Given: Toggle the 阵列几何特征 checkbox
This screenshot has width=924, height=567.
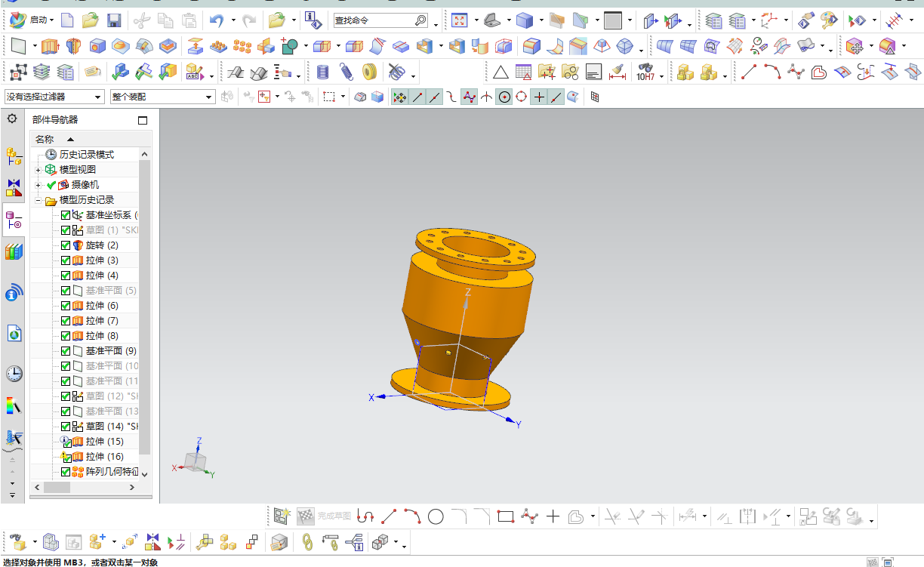Looking at the screenshot, I should click(66, 472).
